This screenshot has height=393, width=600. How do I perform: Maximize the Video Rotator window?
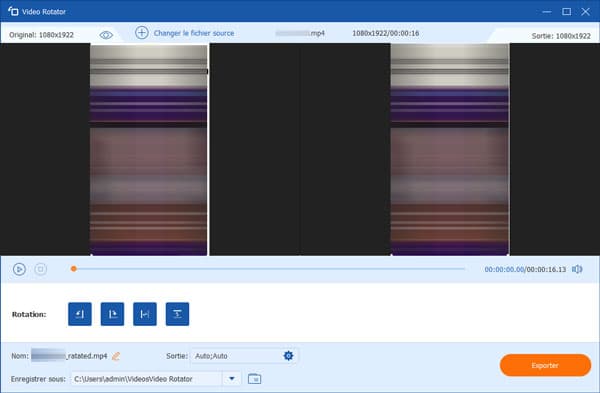566,11
